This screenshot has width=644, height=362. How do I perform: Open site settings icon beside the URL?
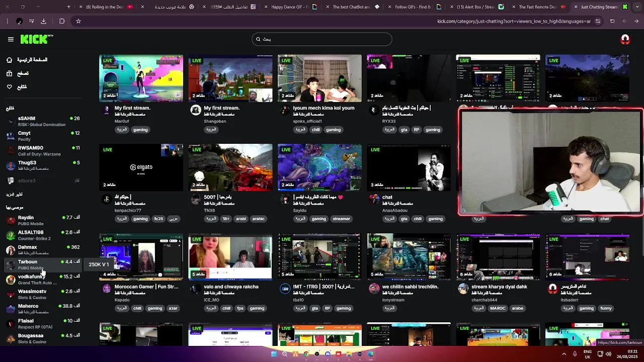[x=598, y=21]
